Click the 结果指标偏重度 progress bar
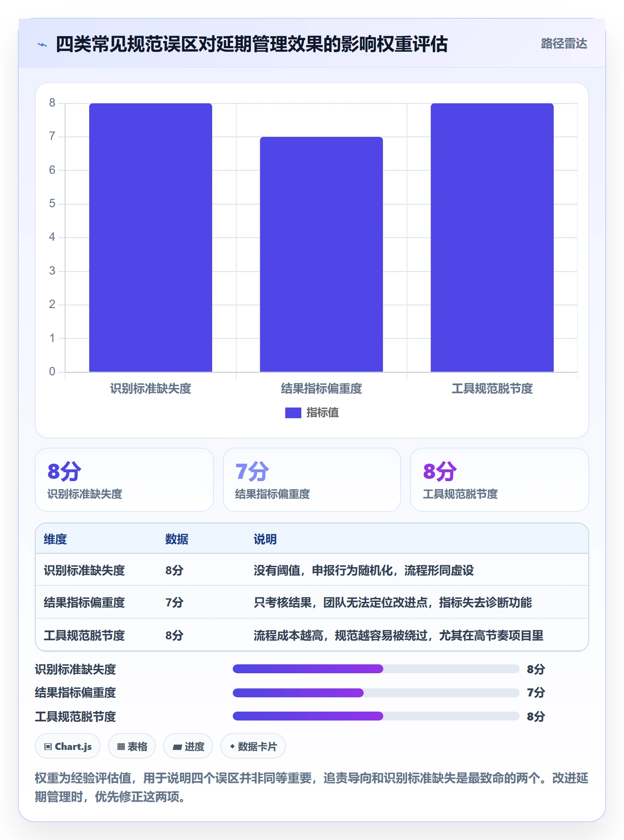This screenshot has height=840, width=624. coord(376,692)
